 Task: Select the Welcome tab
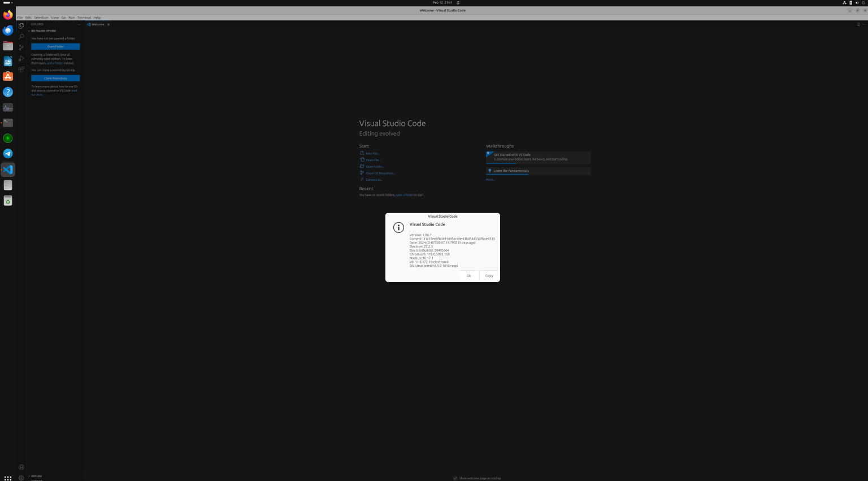tap(97, 24)
